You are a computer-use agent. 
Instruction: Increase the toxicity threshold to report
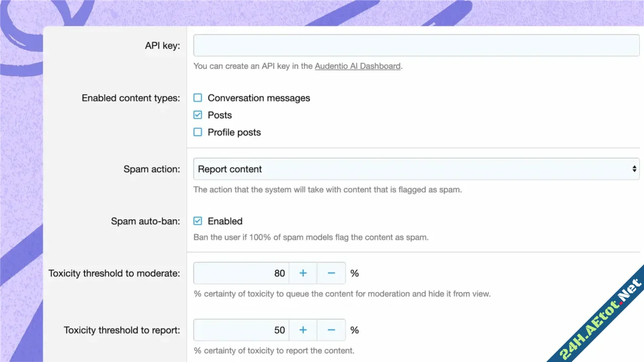click(303, 330)
